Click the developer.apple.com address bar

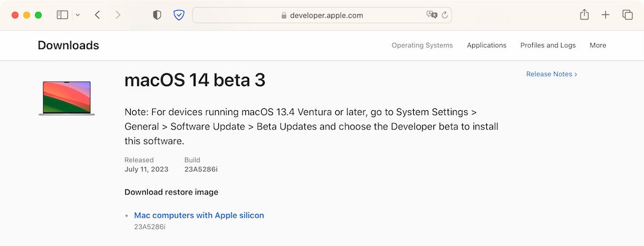point(322,15)
